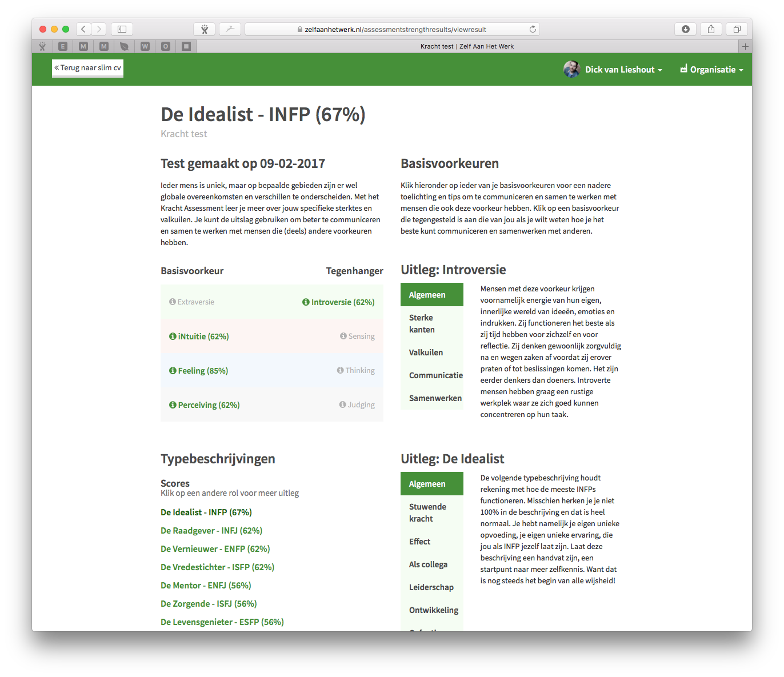The image size is (784, 677).
Task: Select De Idealist - INFP (67%) score
Action: point(206,512)
